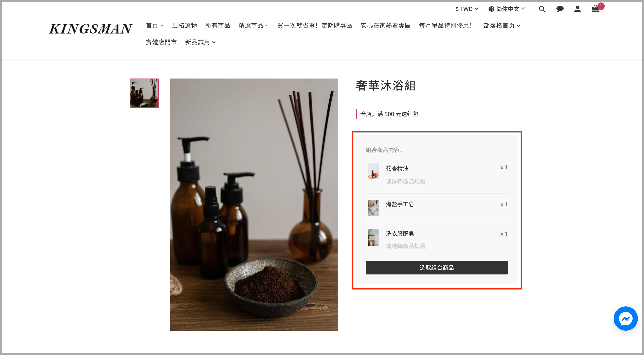Viewport: 644px width, 355px height.
Task: Click the 洗衣服肥皂 product thumbnail
Action: click(373, 237)
